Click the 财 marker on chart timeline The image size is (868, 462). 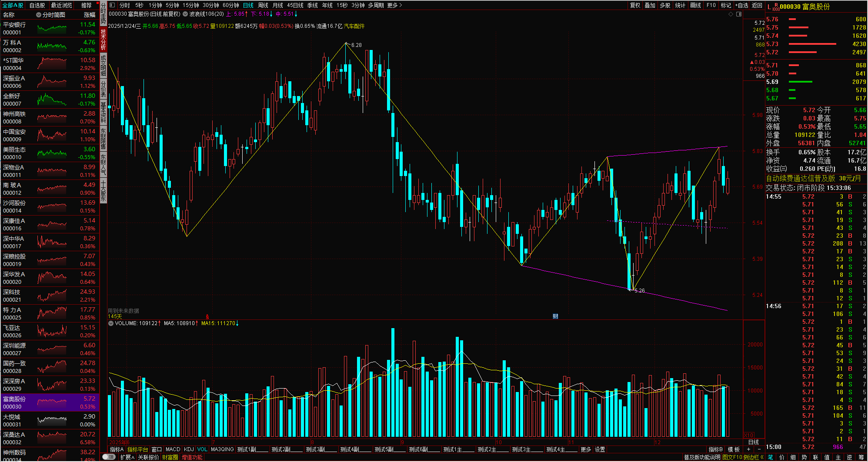(555, 316)
